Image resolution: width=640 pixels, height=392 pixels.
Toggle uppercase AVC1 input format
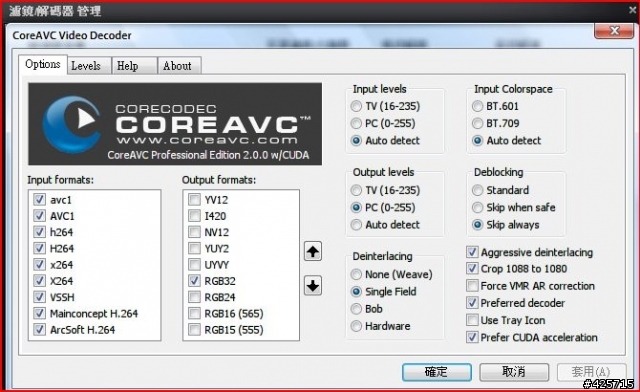coord(39,216)
